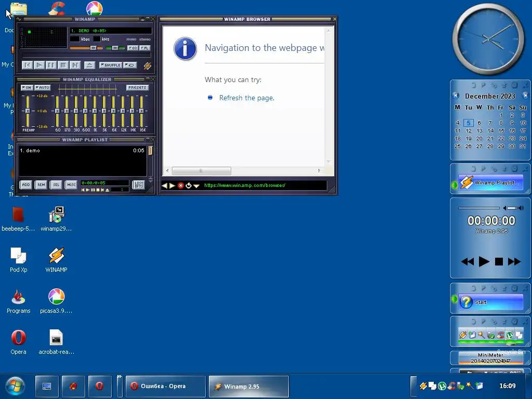
Task: Open playlist LIST OPTS menu
Action: click(x=138, y=184)
